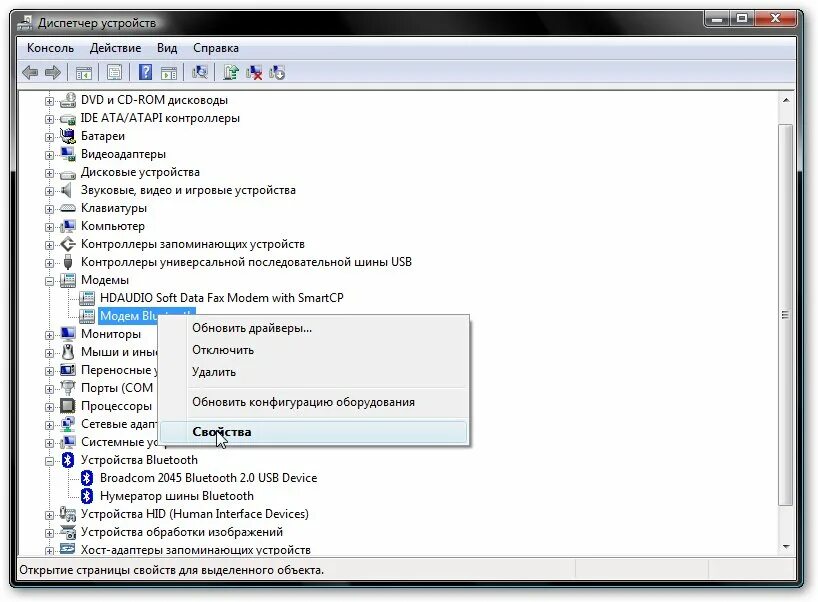The width and height of the screenshot is (818, 602).
Task: Open the Вид menu
Action: click(167, 48)
